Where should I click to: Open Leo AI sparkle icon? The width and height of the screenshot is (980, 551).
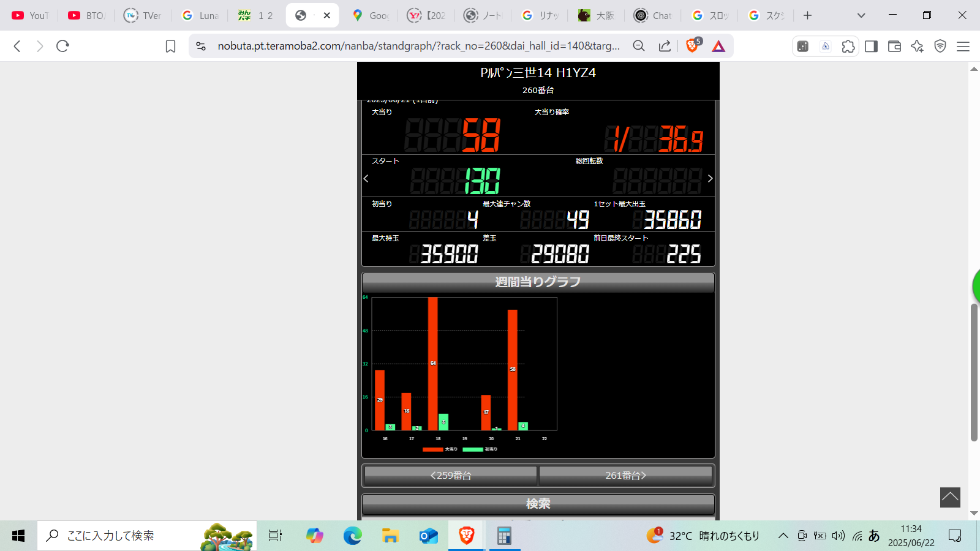pos(917,46)
